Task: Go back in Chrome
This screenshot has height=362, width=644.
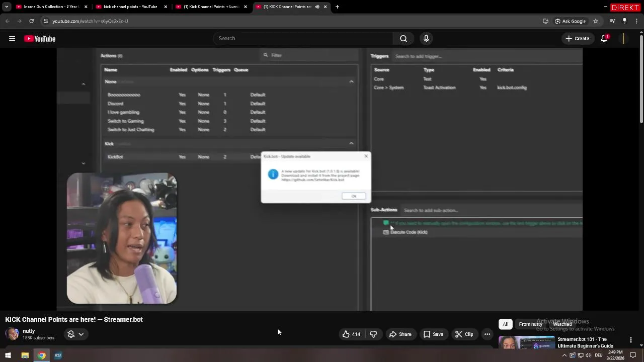Action: pos(7,21)
